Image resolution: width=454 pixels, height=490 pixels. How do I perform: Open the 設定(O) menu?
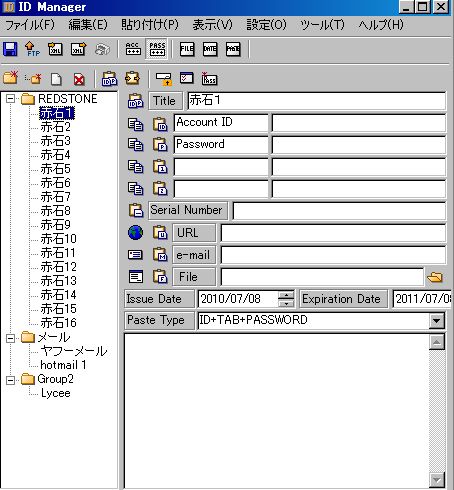pos(266,25)
